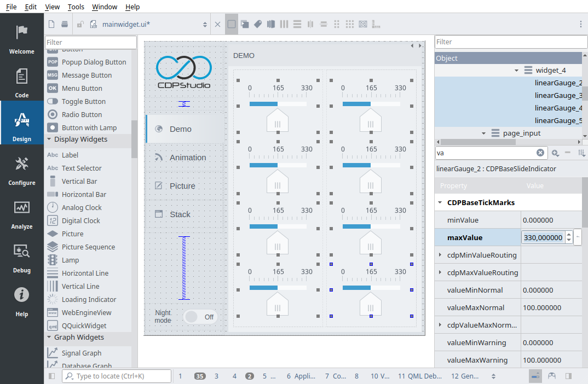Click the lay out horizontally toolbar icon

284,24
